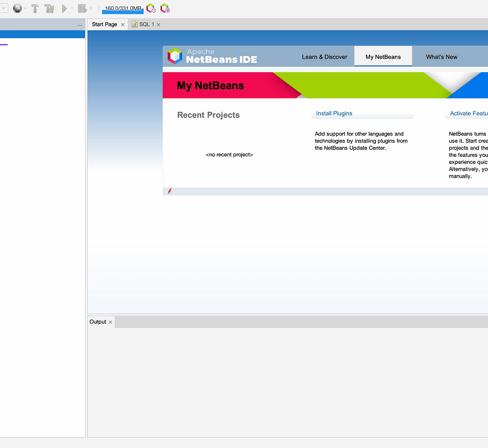
Task: Click the memory usage bar to run GC
Action: [x=122, y=8]
